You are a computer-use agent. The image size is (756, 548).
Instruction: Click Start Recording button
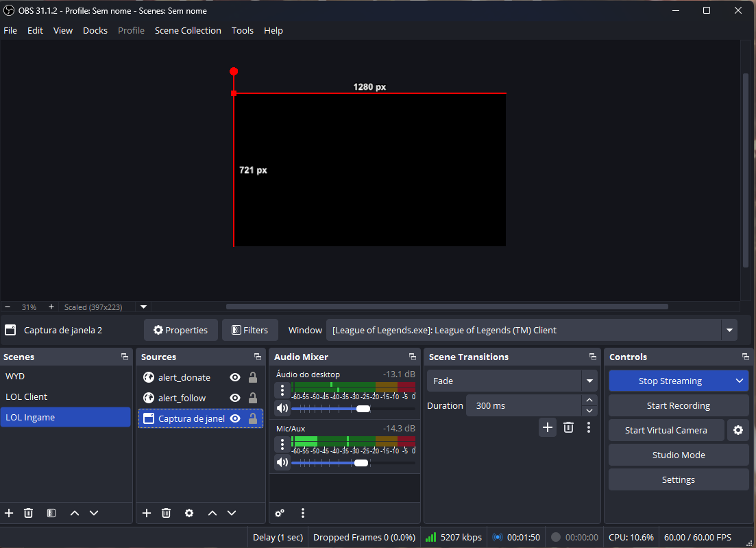(679, 406)
